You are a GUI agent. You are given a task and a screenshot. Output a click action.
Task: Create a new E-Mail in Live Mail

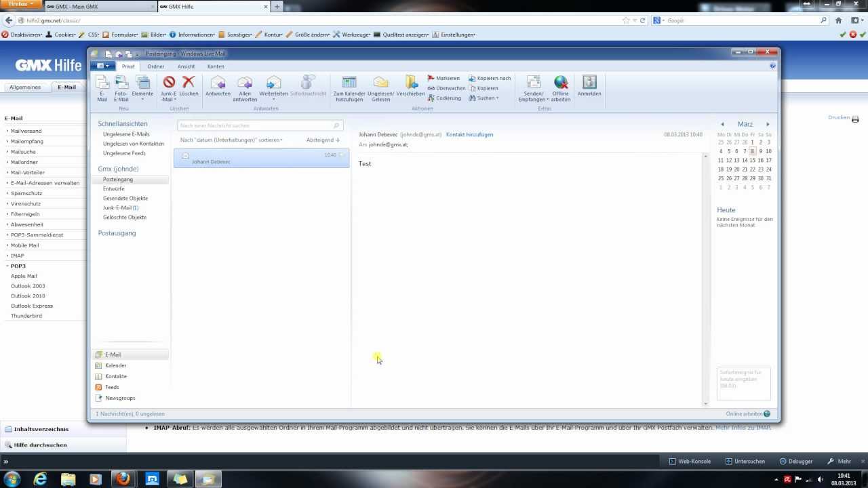[x=102, y=89]
